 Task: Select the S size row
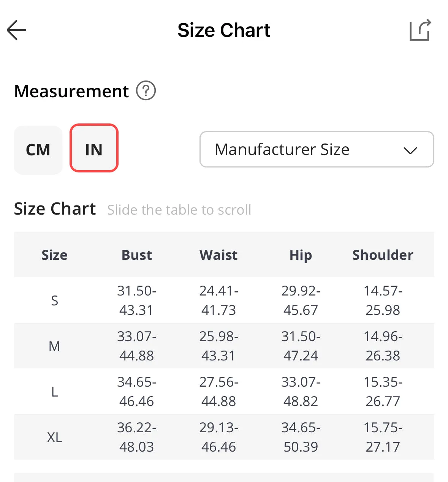224,300
